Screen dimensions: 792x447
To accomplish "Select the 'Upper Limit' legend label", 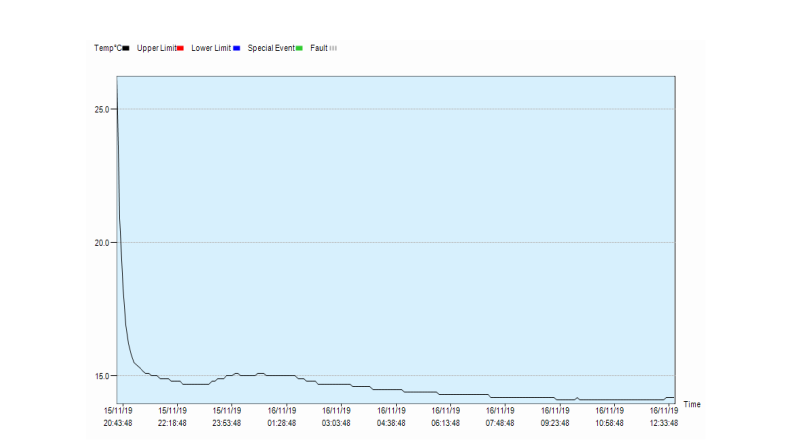I will tap(157, 48).
